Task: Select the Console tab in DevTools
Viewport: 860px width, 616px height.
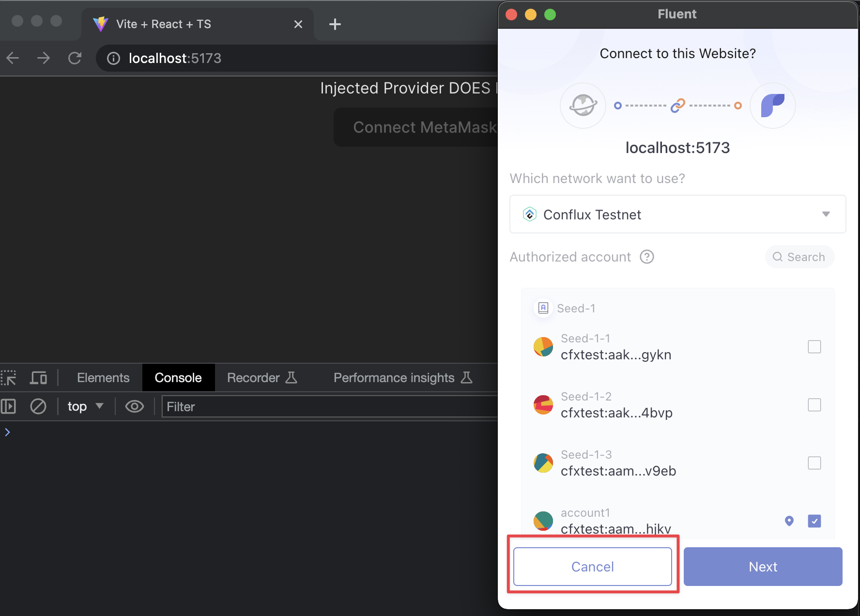Action: (178, 378)
